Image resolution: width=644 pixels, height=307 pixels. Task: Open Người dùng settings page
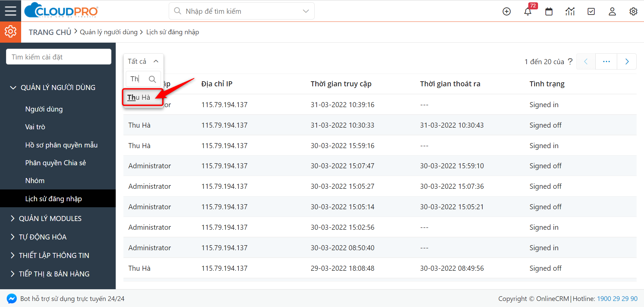44,109
